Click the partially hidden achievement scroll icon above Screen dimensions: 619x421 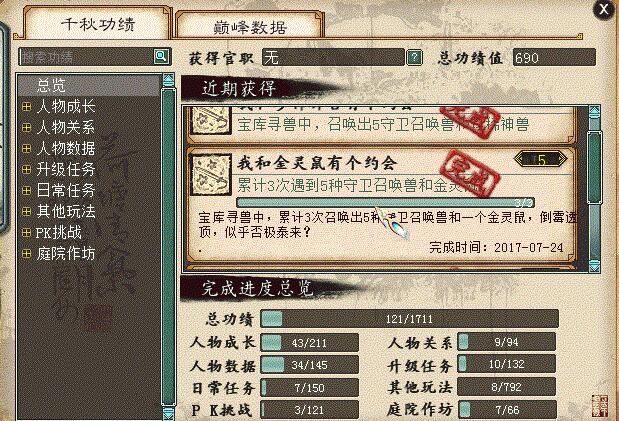point(211,120)
